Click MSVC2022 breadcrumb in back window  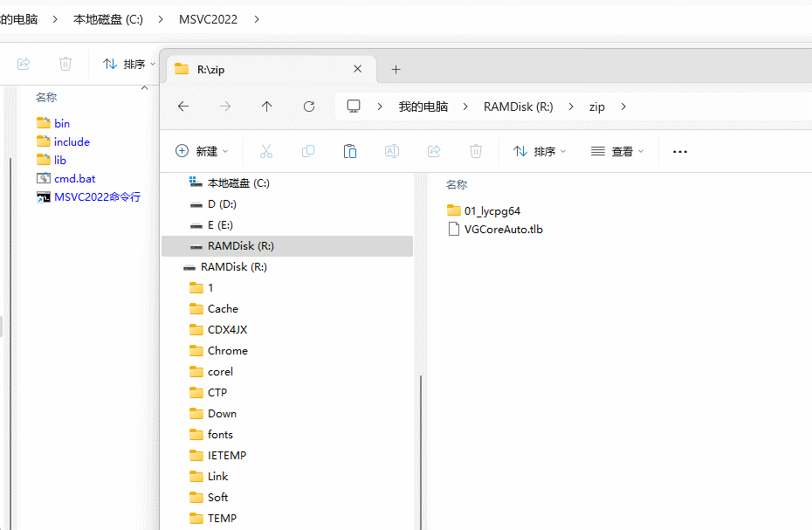(208, 20)
